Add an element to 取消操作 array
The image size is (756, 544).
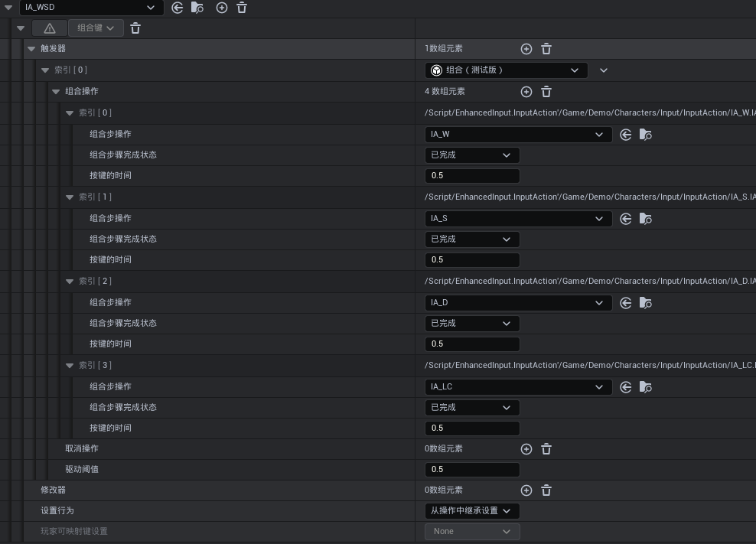tap(526, 449)
